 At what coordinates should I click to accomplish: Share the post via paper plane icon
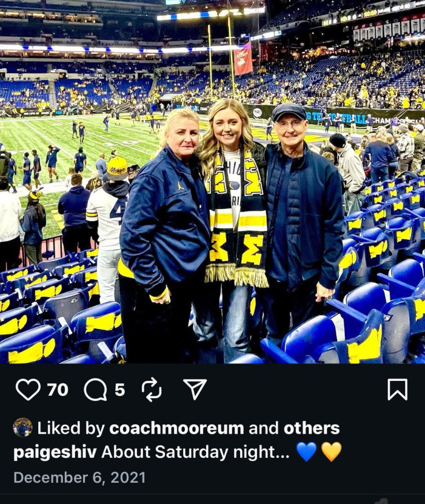tap(195, 389)
